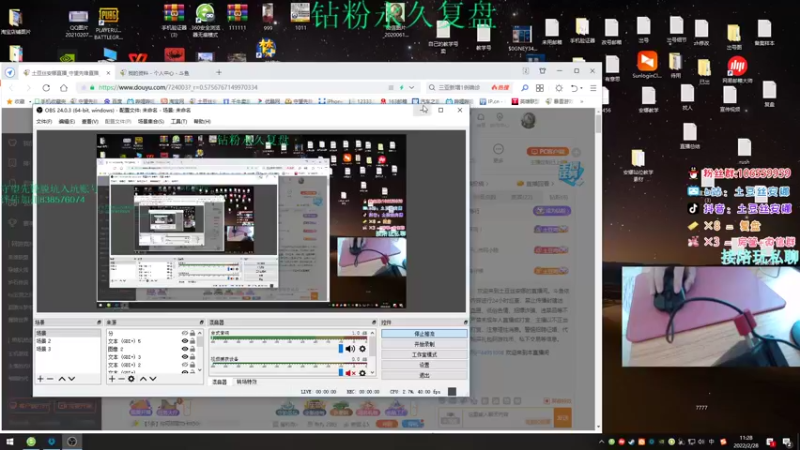Click the mixer scroll-up arrow
800x450 pixels.
click(x=372, y=333)
